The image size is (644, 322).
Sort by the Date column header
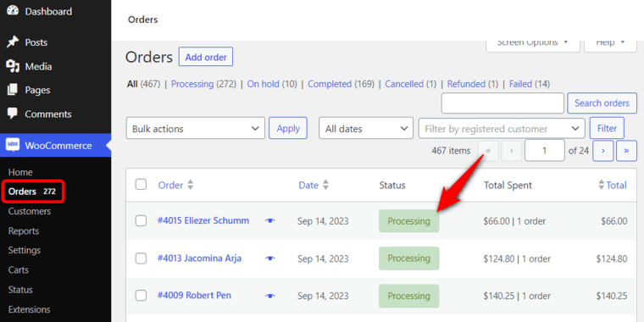pos(308,186)
